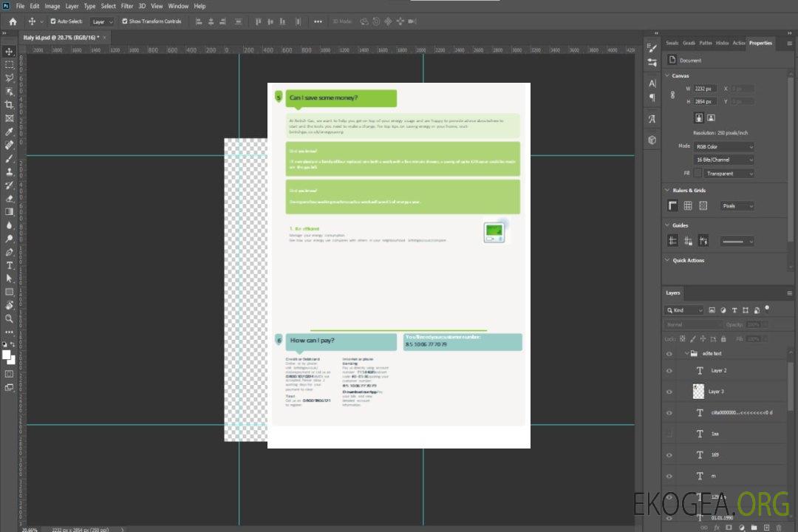
Task: Select the Eyedropper tool in the toolbar
Action: point(9,132)
